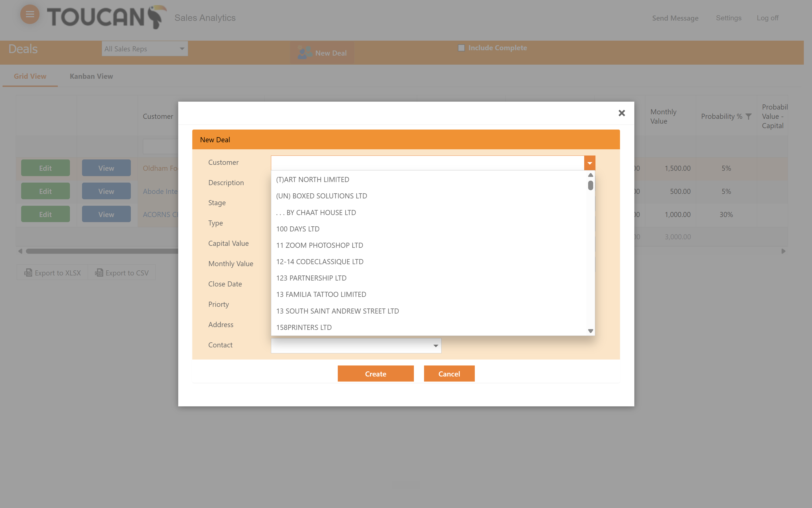The width and height of the screenshot is (812, 508).
Task: Click the Customer input field
Action: coord(427,163)
